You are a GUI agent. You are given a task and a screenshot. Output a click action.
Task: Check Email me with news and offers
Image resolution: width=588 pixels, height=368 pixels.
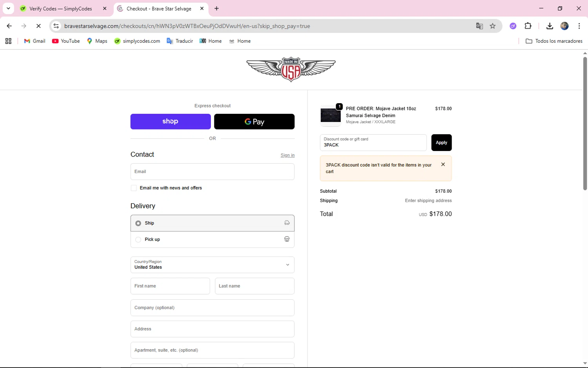134,188
